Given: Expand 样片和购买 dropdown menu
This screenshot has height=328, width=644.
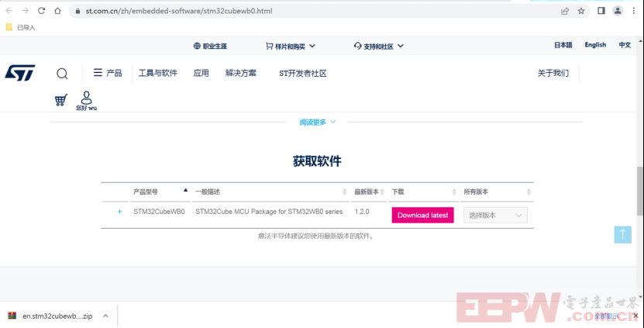Looking at the screenshot, I should (x=291, y=46).
